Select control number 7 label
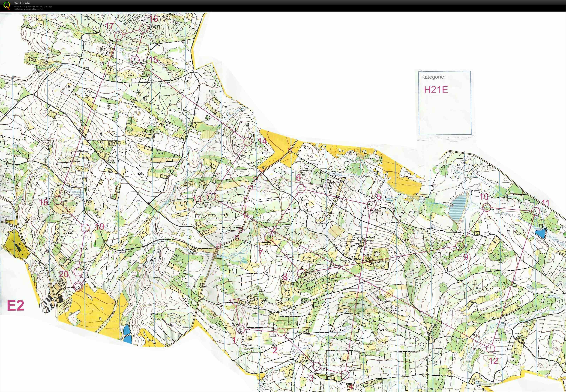 pyautogui.click(x=261, y=253)
